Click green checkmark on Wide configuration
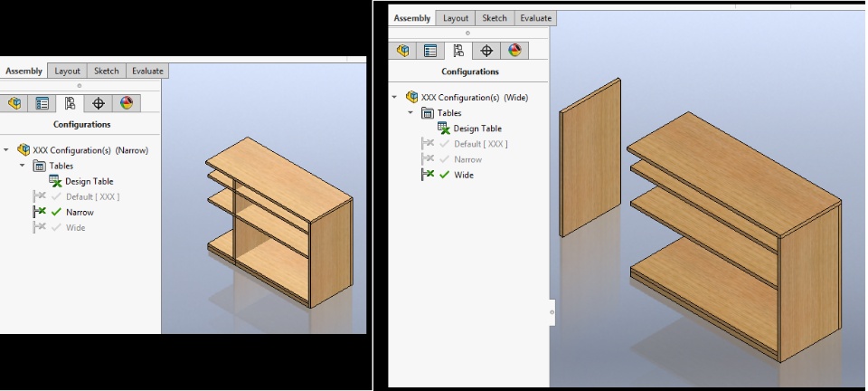This screenshot has width=868, height=391. tap(444, 175)
